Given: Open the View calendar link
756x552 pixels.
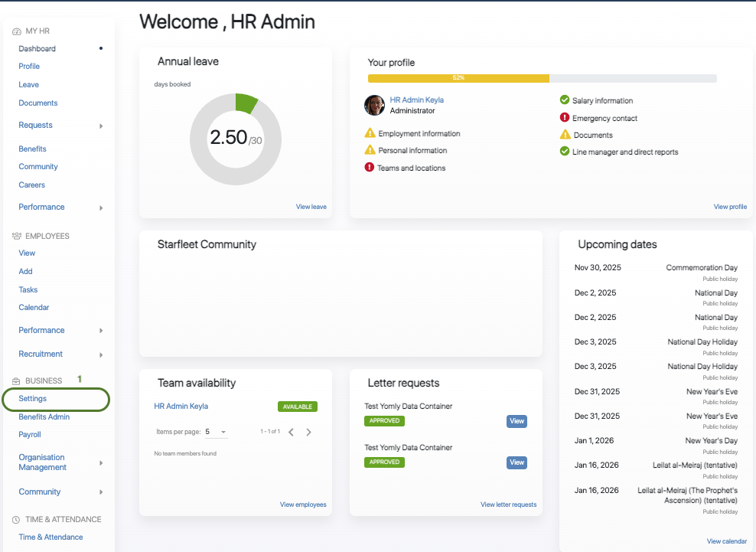Looking at the screenshot, I should click(x=726, y=541).
